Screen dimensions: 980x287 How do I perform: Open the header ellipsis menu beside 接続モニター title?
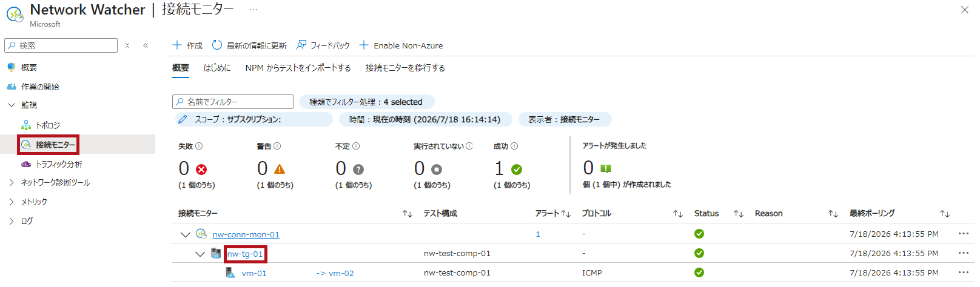(x=253, y=10)
